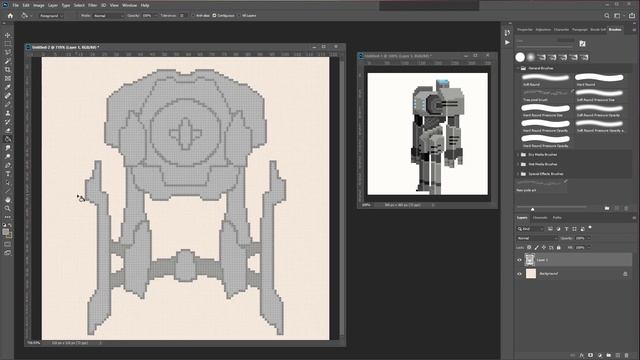Open the layer Fill dropdown arrow
Screen dimensions: 640x360
point(589,247)
